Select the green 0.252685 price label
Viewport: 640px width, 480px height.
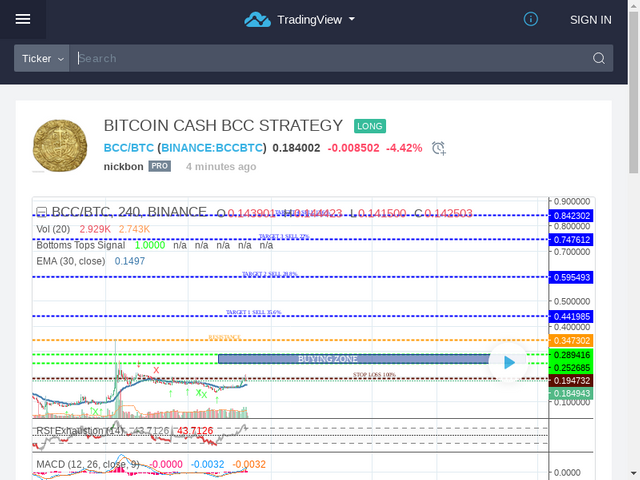click(571, 368)
